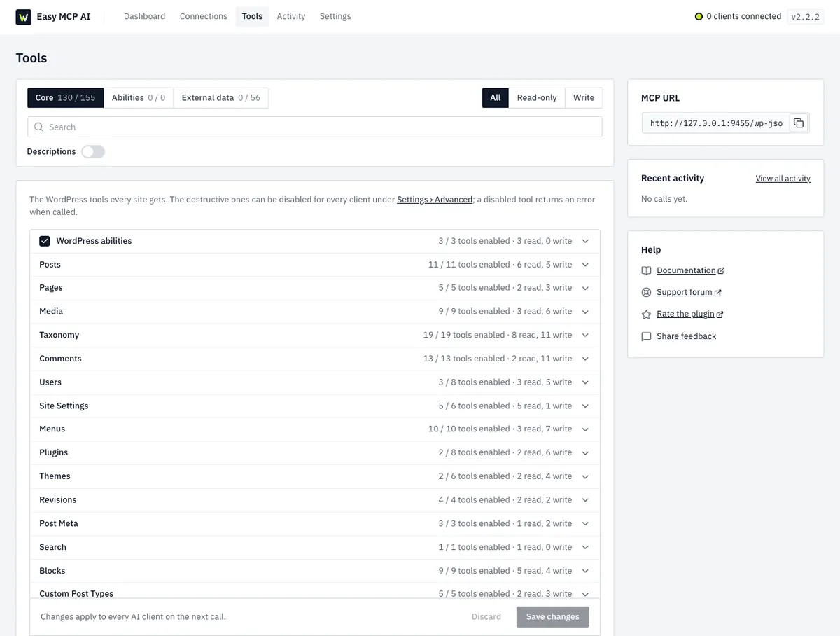This screenshot has height=636, width=840.
Task: Expand the Site Settings group chevron
Action: (585, 406)
